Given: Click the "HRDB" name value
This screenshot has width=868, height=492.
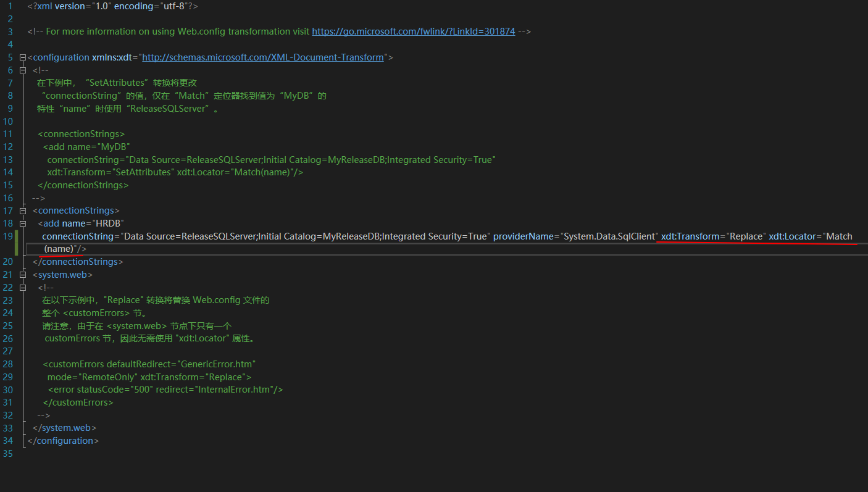Looking at the screenshot, I should (109, 223).
